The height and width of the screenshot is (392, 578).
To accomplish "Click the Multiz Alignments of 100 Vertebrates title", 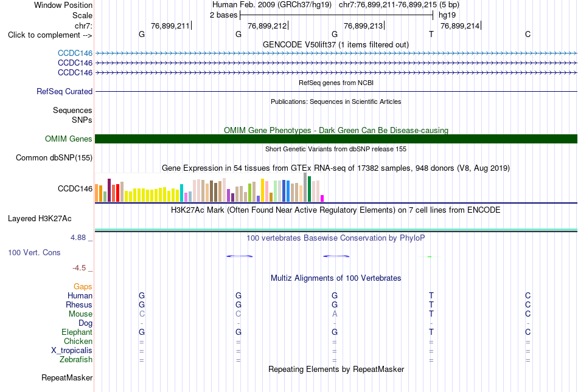I will pos(336,278).
